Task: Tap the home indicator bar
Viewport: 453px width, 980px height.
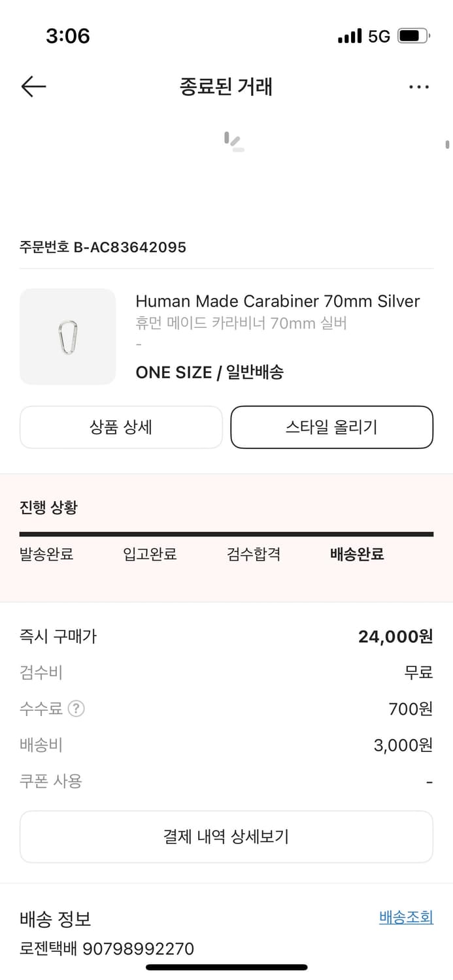Action: [226, 967]
